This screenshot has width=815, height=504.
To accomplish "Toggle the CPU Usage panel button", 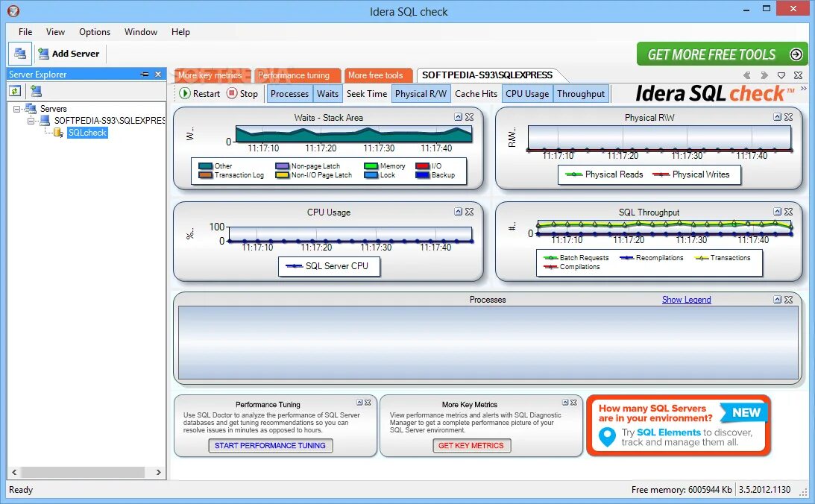I will 527,93.
